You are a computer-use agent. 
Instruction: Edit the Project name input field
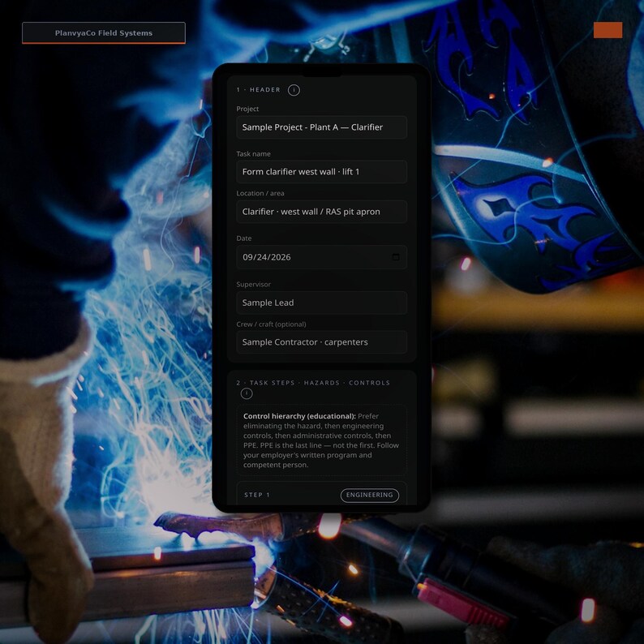click(x=321, y=127)
